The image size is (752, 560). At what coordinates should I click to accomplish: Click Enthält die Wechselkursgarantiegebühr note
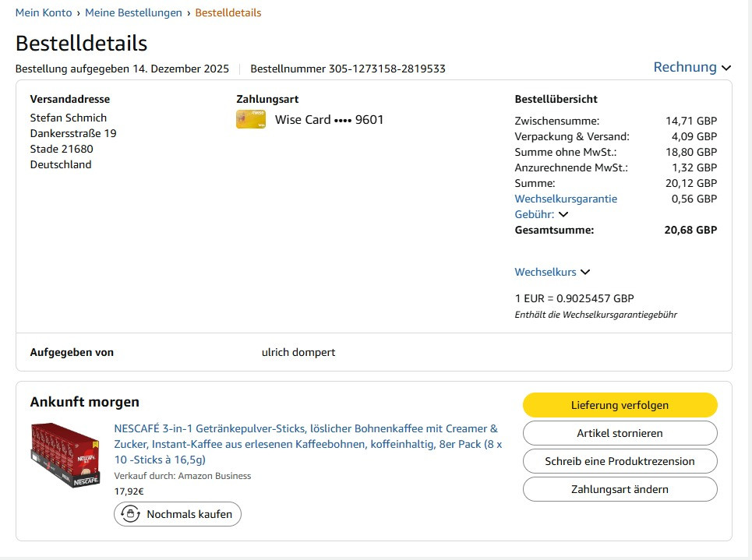(x=595, y=315)
